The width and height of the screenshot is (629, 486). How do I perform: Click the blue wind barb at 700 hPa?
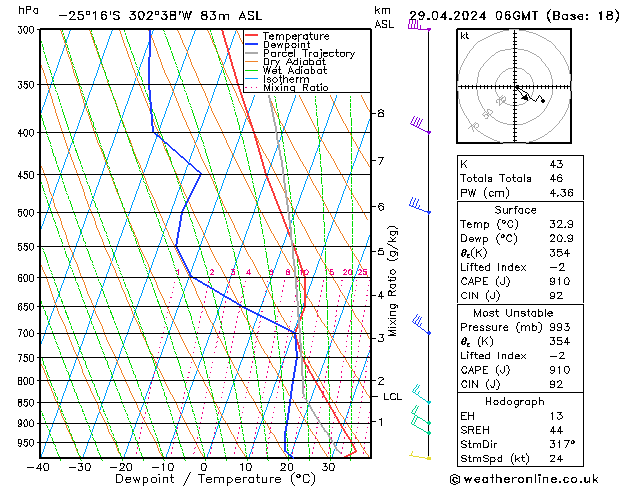(x=421, y=324)
